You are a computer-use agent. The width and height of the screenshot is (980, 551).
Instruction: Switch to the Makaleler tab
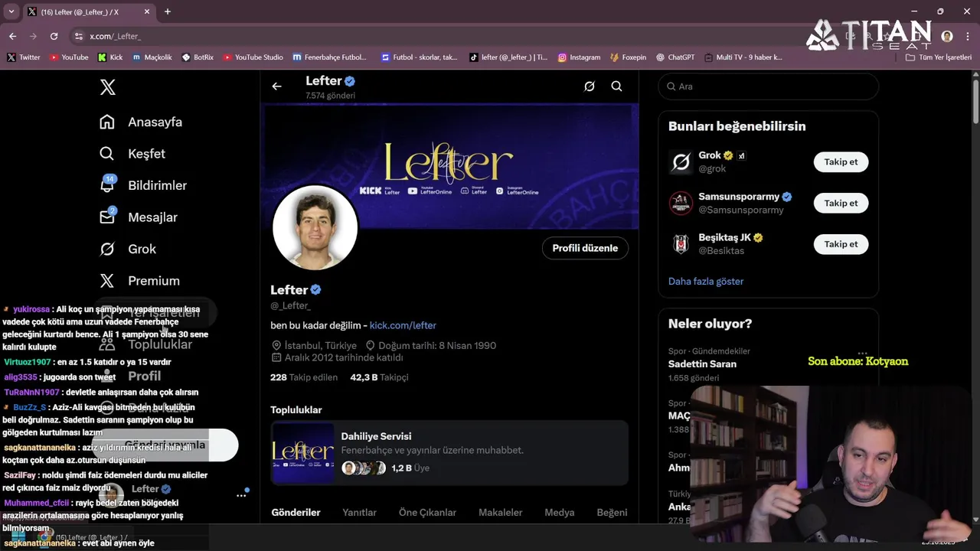click(500, 512)
